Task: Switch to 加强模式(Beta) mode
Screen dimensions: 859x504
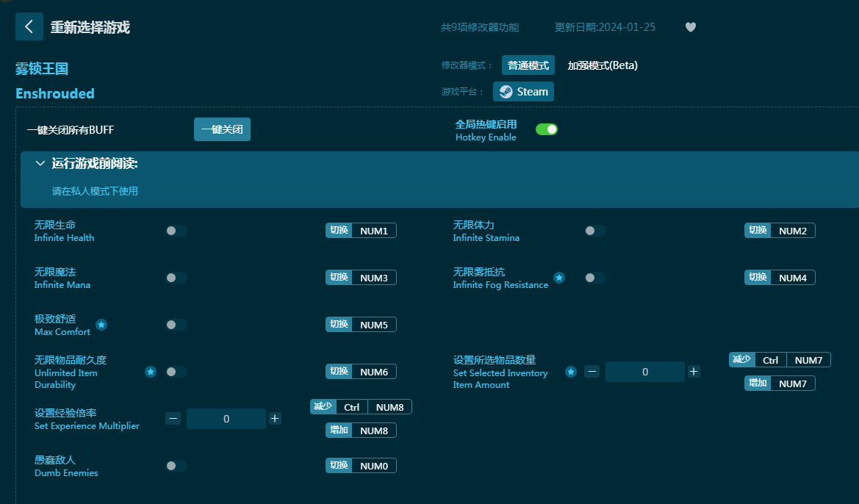Action: pyautogui.click(x=602, y=65)
